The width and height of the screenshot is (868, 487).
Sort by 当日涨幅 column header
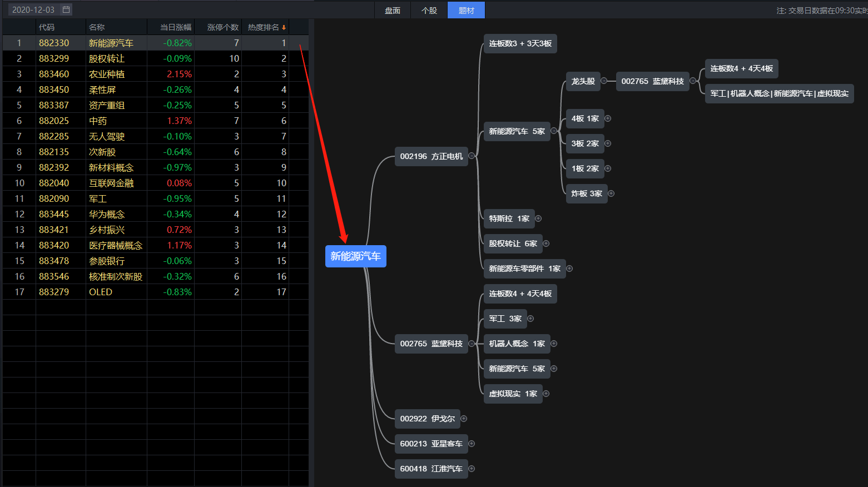pyautogui.click(x=171, y=27)
